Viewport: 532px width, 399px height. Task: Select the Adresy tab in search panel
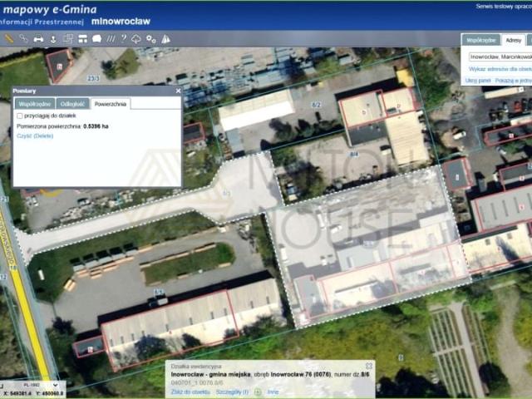point(514,39)
